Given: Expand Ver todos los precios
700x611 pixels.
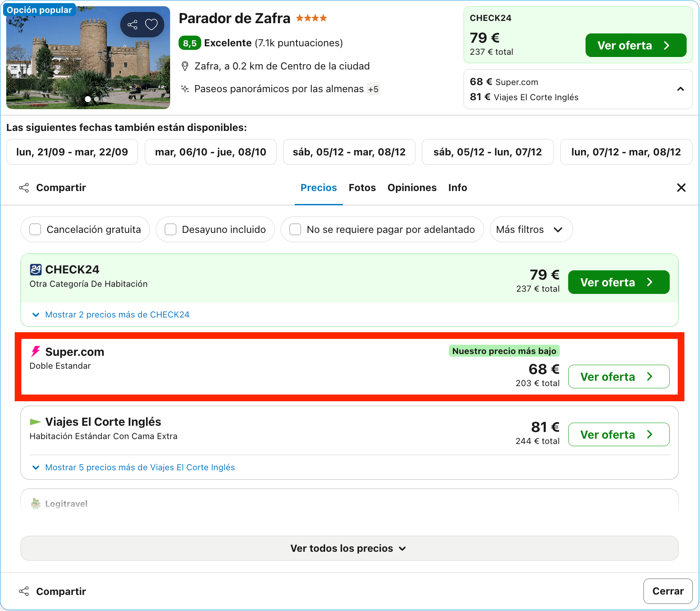Looking at the screenshot, I should click(350, 548).
